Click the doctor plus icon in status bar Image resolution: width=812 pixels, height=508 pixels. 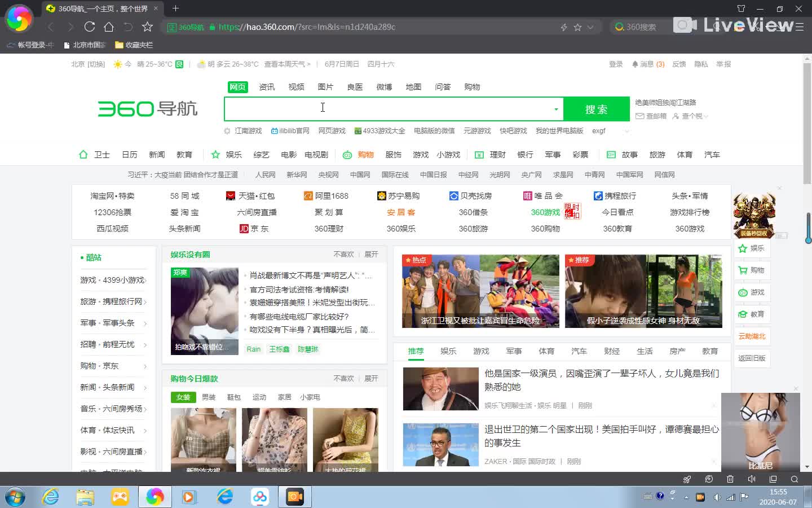[x=709, y=479]
